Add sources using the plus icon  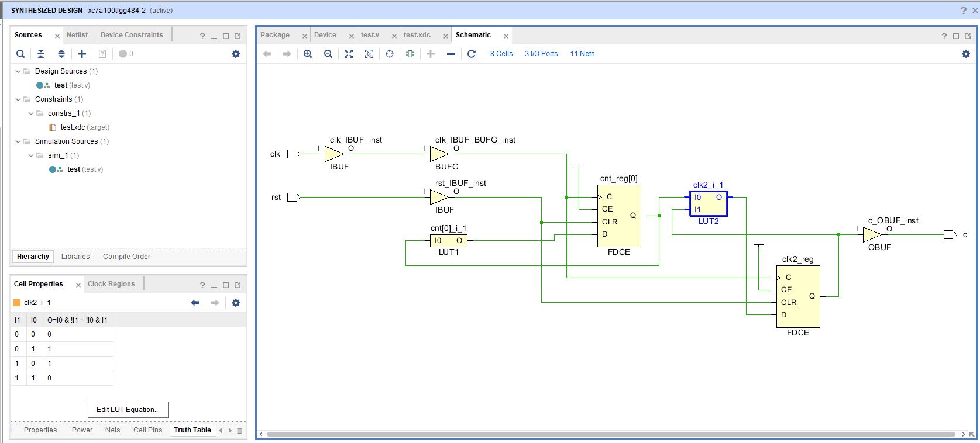[x=82, y=54]
